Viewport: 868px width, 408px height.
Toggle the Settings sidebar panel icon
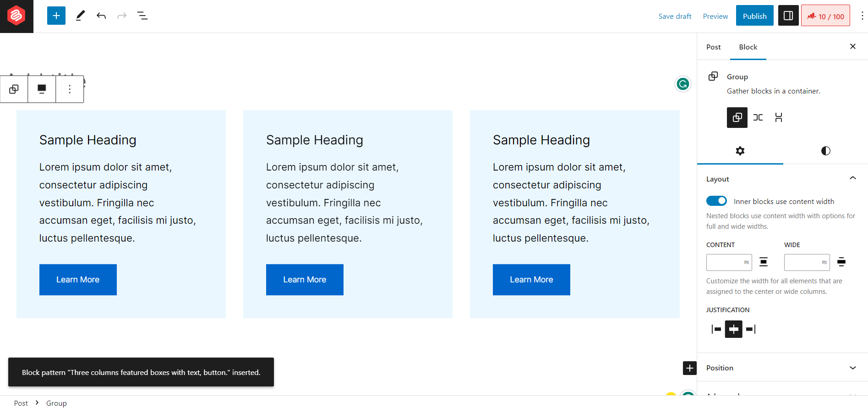[788, 16]
